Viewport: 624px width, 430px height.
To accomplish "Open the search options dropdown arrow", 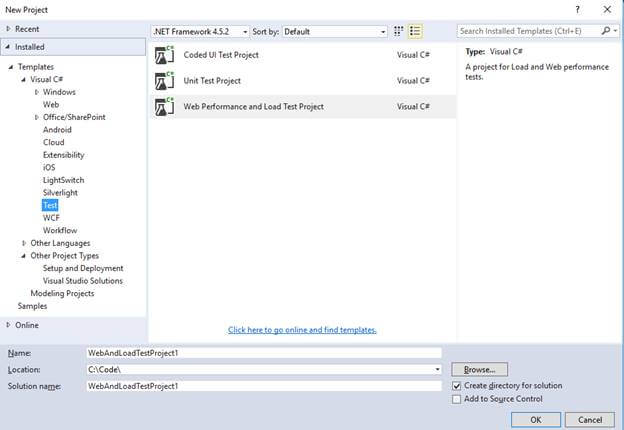I will coord(616,31).
